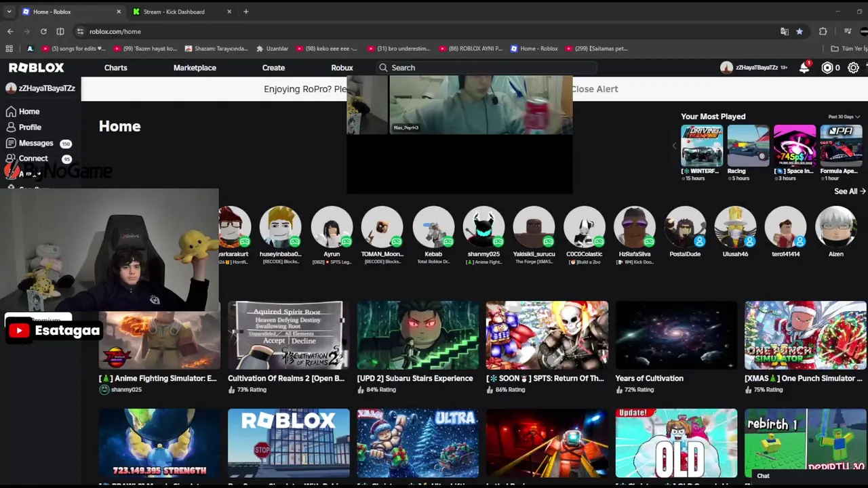This screenshot has height=488, width=868.
Task: Click the Home sidebar icon
Action: [x=11, y=111]
